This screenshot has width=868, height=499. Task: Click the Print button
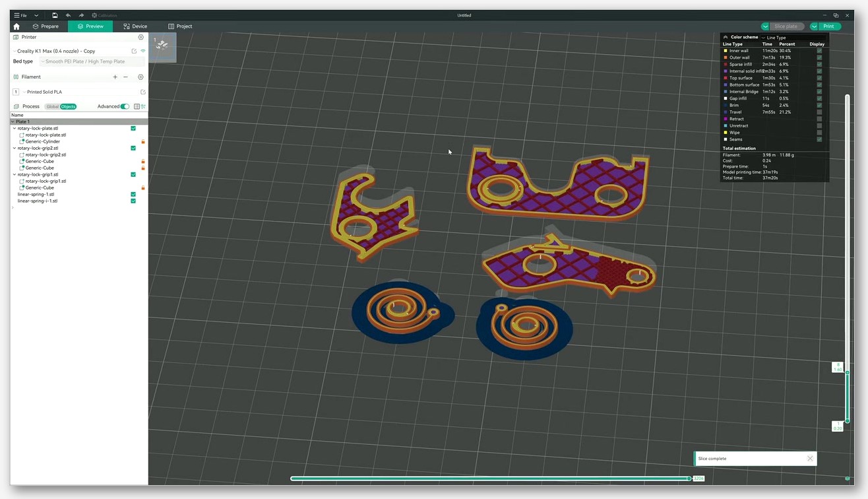click(830, 26)
